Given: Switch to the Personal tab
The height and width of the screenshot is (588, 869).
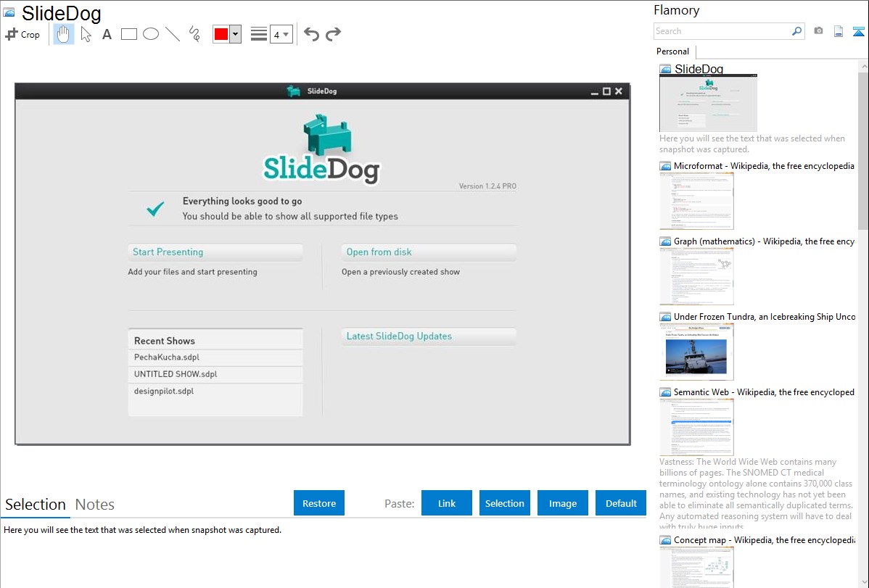Looking at the screenshot, I should tap(673, 51).
